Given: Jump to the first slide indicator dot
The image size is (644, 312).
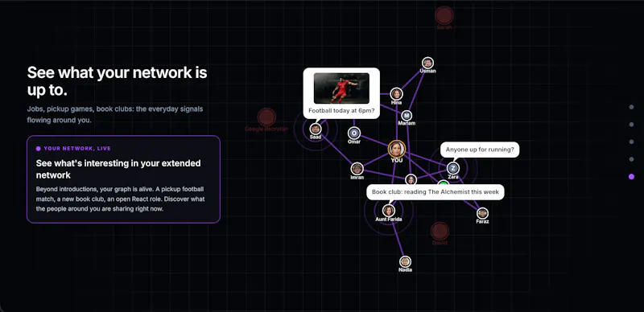Looking at the screenshot, I should click(x=631, y=107).
